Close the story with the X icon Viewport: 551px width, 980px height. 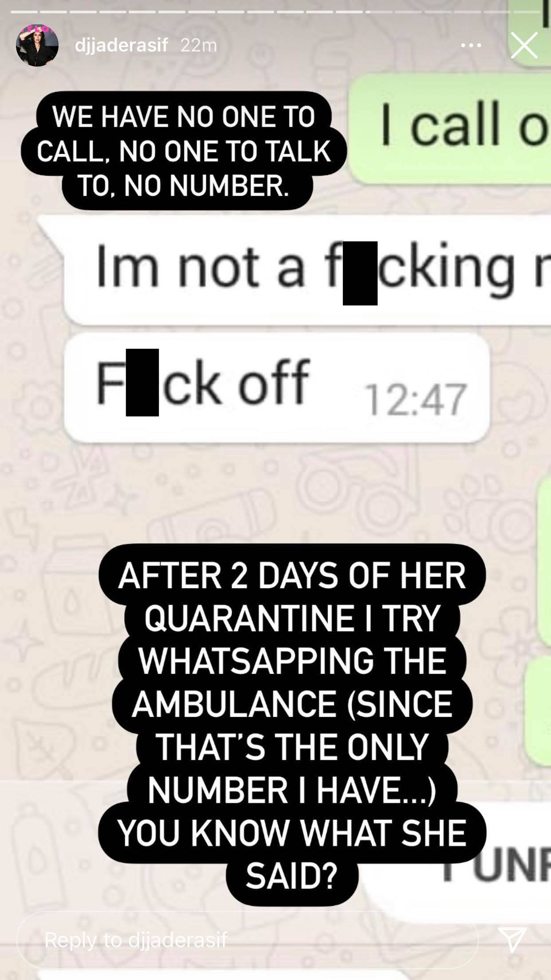524,45
